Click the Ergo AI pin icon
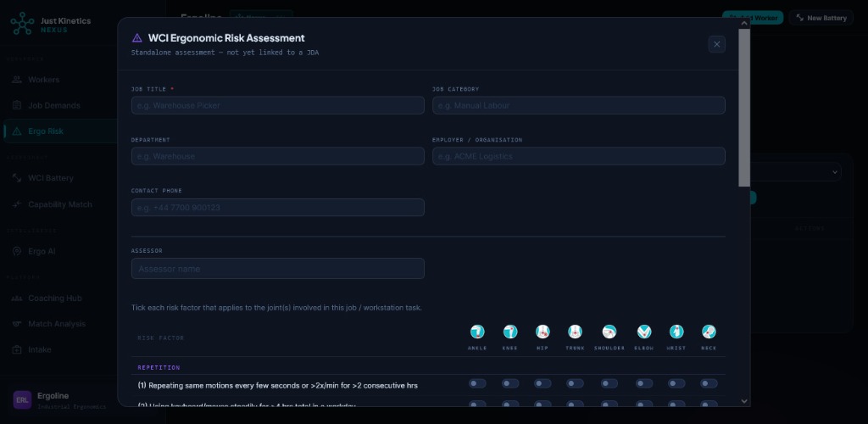The image size is (868, 424). pyautogui.click(x=17, y=251)
